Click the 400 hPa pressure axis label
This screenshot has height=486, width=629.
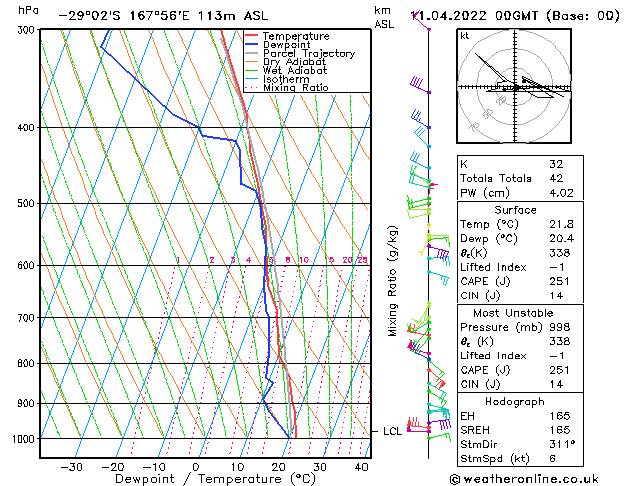point(28,128)
